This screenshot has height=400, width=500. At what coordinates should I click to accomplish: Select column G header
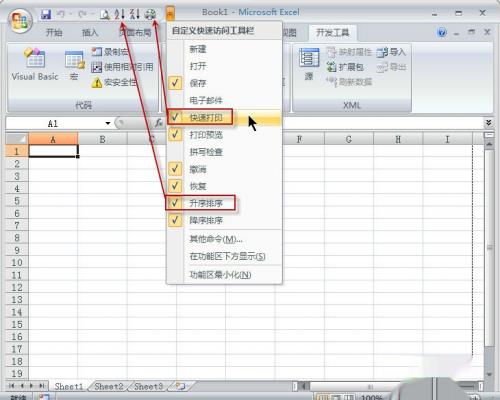(349, 139)
